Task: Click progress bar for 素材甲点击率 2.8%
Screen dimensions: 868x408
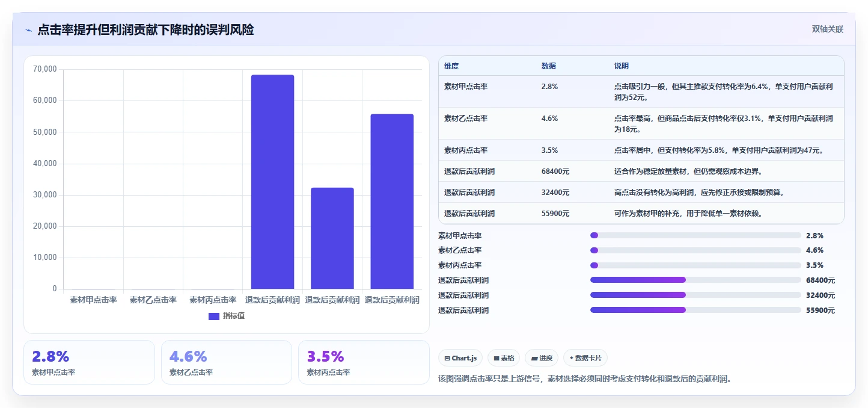Action: pyautogui.click(x=695, y=235)
